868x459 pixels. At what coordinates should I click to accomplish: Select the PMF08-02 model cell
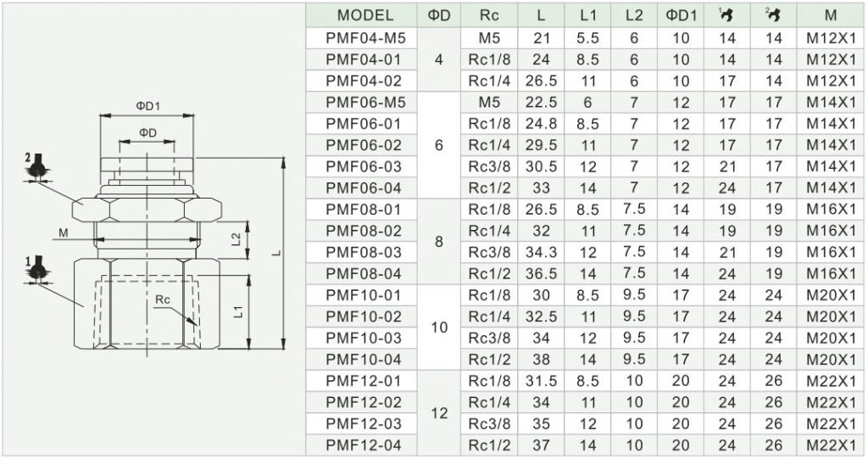[364, 231]
